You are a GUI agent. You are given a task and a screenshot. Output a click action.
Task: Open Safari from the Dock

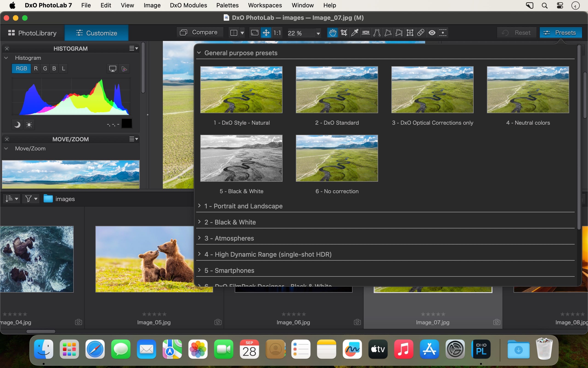95,349
